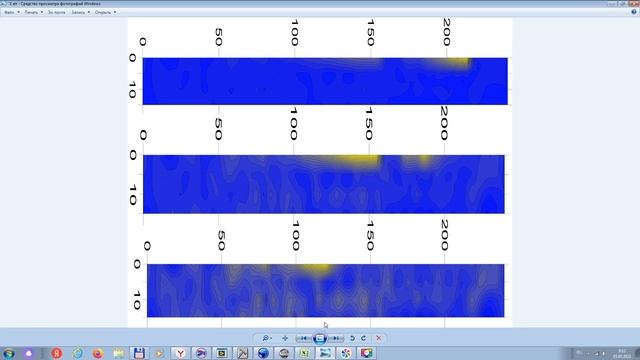The height and width of the screenshot is (360, 640).
Task: Click the help icon in the toolbar
Action: pyautogui.click(x=634, y=12)
